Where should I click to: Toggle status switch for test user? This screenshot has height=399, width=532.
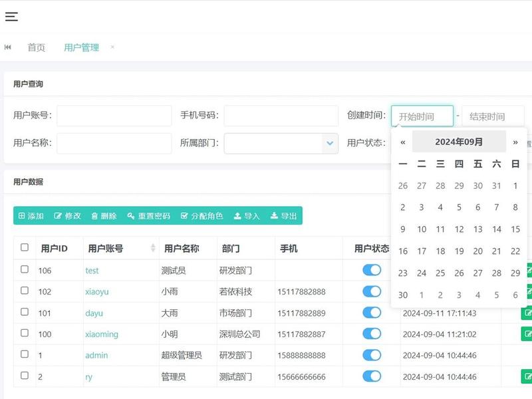tap(372, 270)
